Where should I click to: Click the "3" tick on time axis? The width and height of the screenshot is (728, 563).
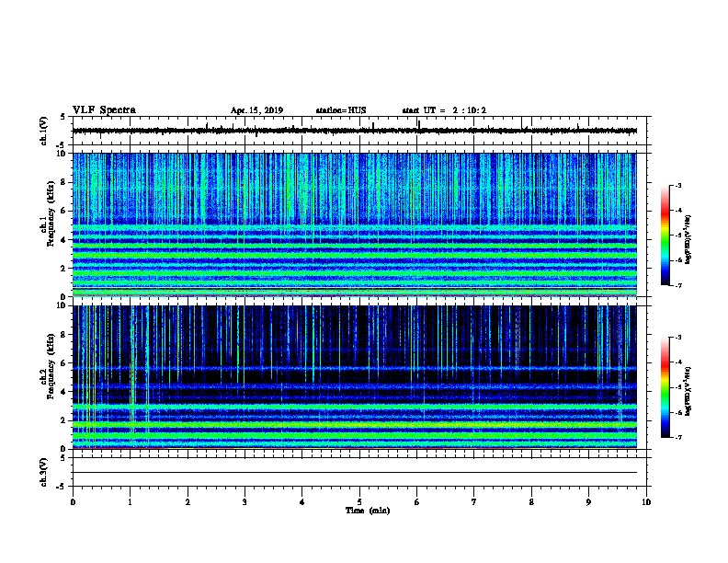point(245,502)
